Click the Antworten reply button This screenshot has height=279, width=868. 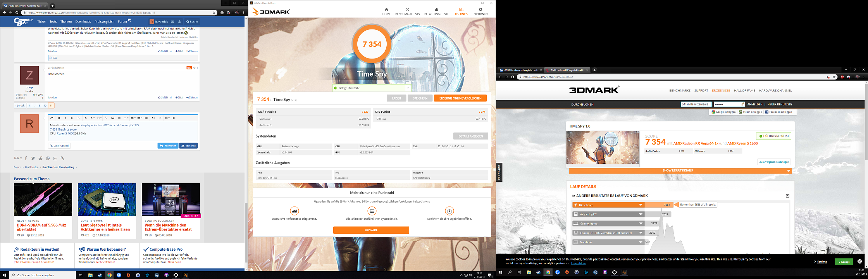tap(168, 146)
